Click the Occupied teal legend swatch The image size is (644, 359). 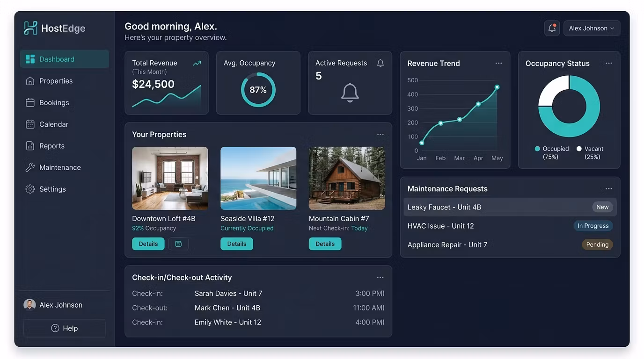click(x=537, y=149)
